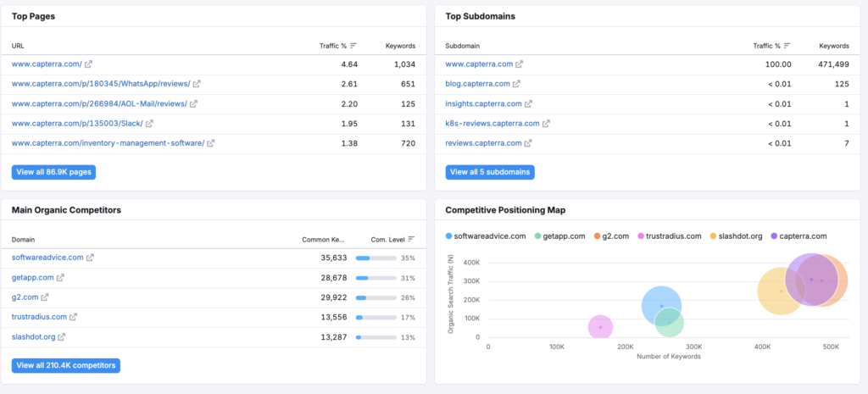
Task: Sort Top Pages by Traffic % icon
Action: click(x=353, y=46)
